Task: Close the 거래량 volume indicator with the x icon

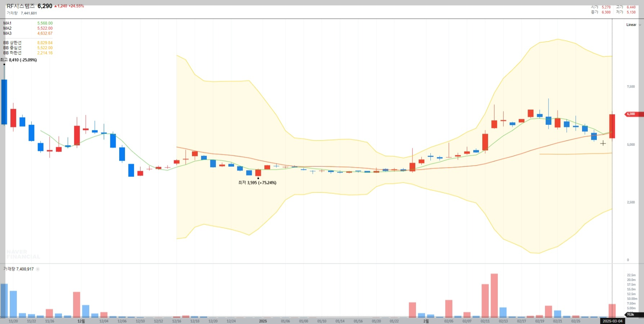Action: click(38, 269)
